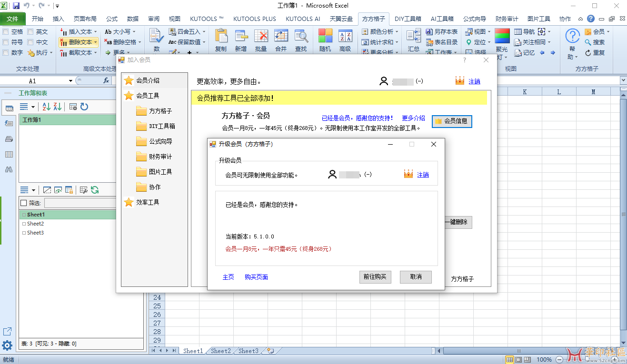The height and width of the screenshot is (364, 627).
Task: Click the 会员信息 button
Action: tap(452, 121)
